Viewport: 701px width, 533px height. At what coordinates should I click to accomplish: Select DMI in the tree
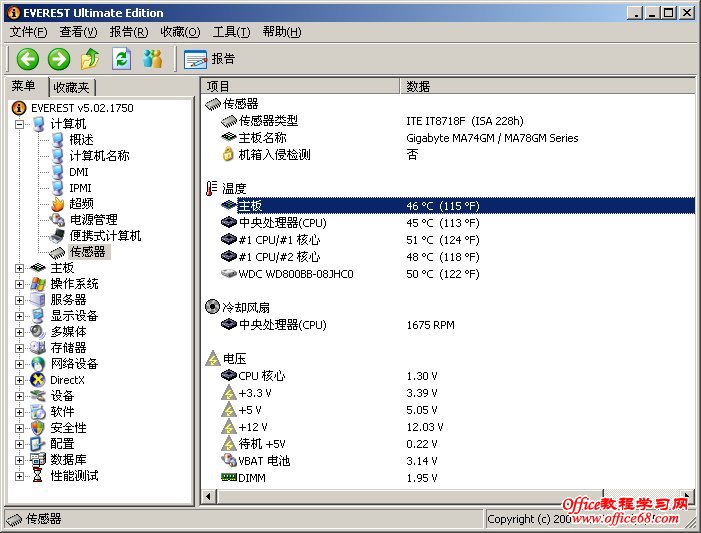(x=79, y=172)
